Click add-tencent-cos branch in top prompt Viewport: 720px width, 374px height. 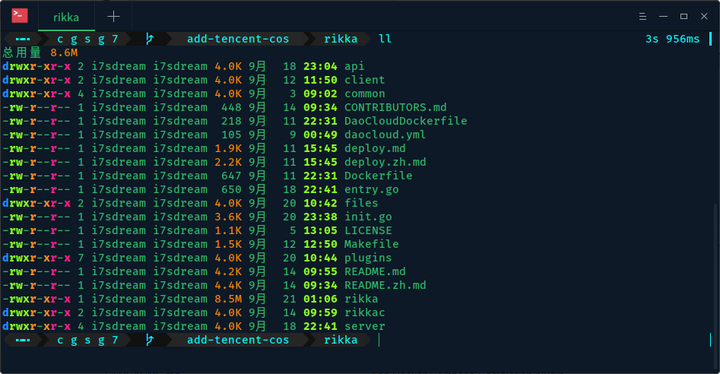(x=238, y=39)
